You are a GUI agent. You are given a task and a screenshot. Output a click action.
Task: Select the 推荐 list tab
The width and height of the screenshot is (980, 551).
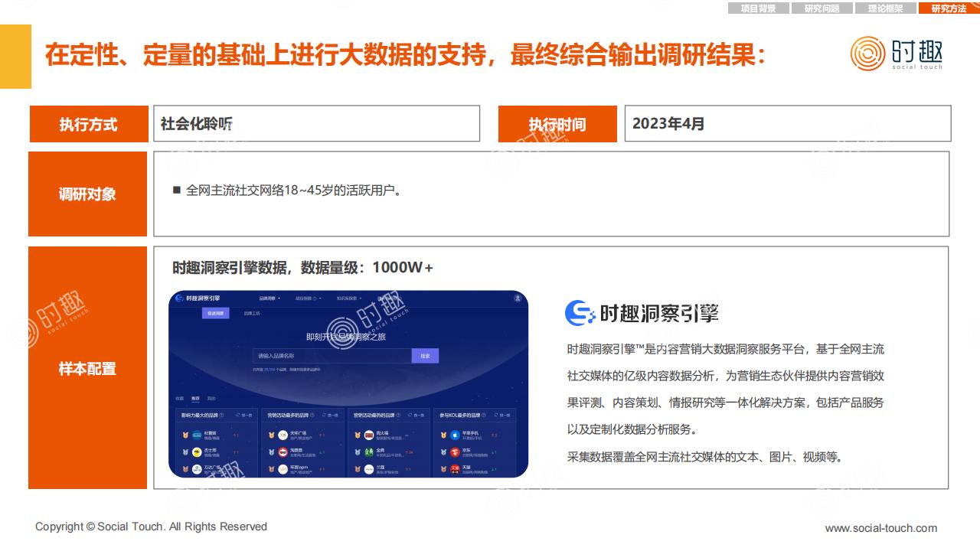click(195, 399)
